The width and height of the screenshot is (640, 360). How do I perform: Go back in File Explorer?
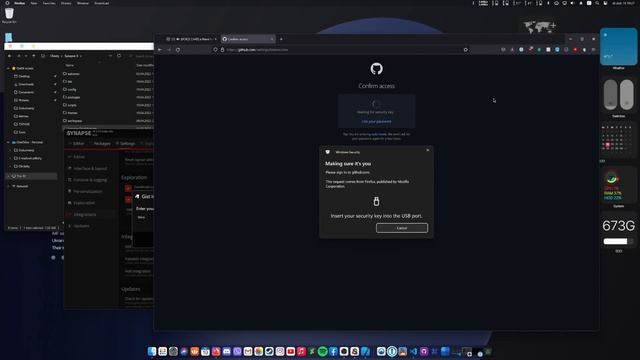[x=9, y=56]
